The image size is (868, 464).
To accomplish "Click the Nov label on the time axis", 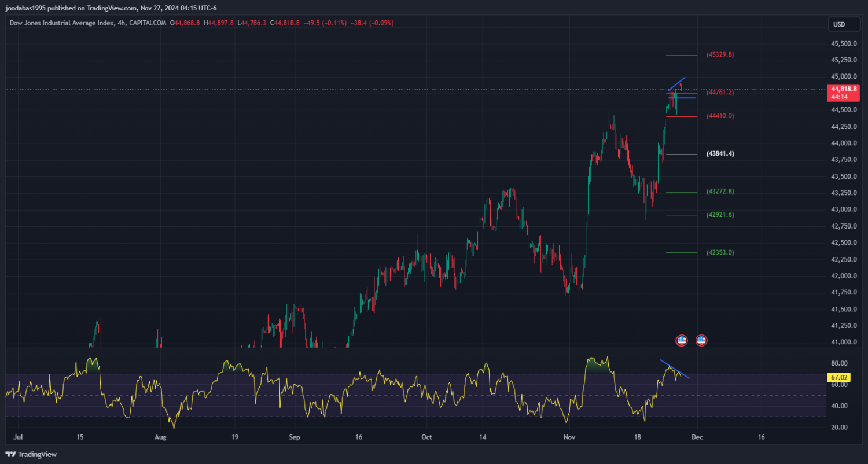I will [x=569, y=437].
